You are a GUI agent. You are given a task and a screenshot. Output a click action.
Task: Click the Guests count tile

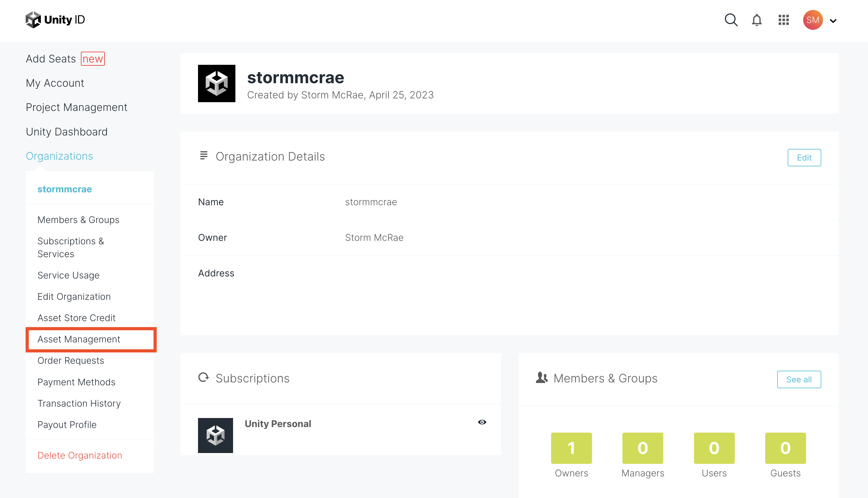(785, 448)
